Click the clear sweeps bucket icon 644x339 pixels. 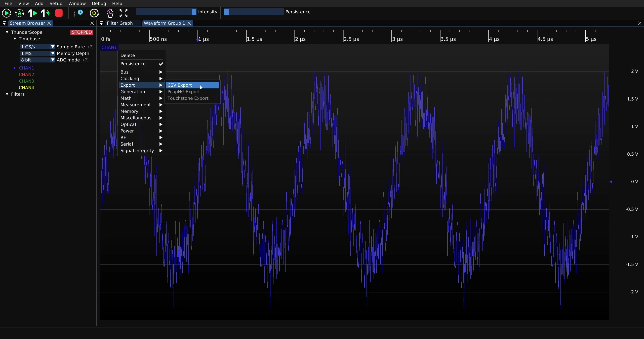110,13
